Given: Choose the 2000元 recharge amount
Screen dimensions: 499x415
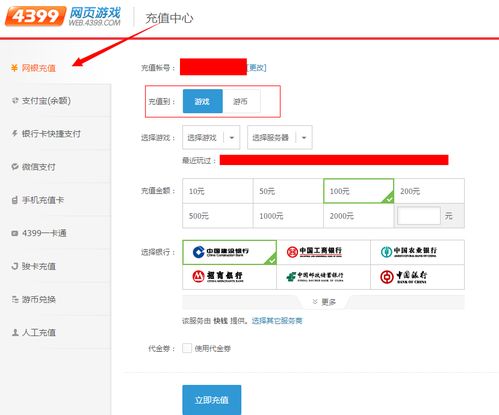Looking at the screenshot, I should pyautogui.click(x=359, y=216).
